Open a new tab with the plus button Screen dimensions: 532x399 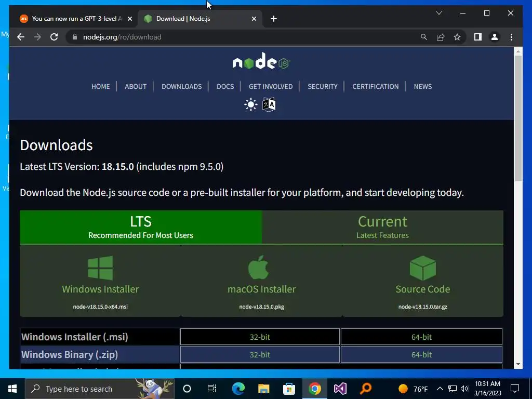pyautogui.click(x=274, y=19)
